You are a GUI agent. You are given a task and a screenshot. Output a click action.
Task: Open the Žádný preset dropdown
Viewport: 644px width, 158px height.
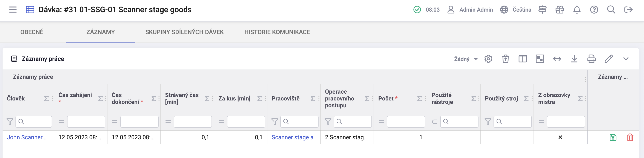[x=466, y=59]
